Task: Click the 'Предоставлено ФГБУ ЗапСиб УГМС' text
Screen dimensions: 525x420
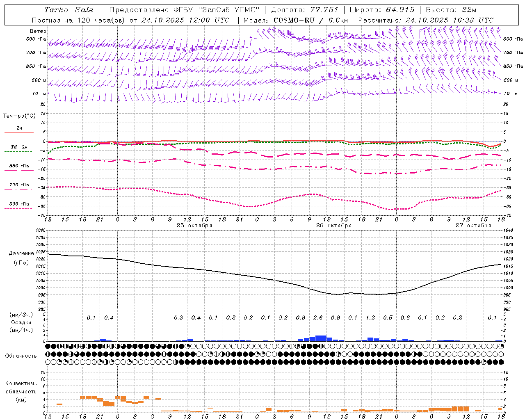Action: [x=185, y=10]
